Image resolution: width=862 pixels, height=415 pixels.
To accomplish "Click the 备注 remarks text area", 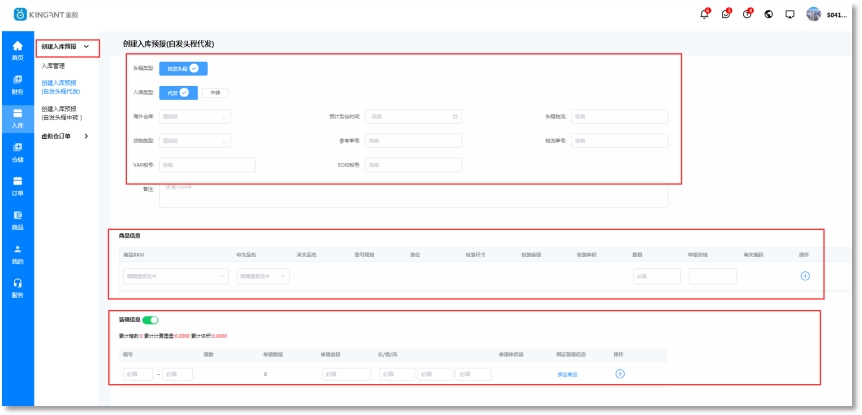I will (x=413, y=194).
